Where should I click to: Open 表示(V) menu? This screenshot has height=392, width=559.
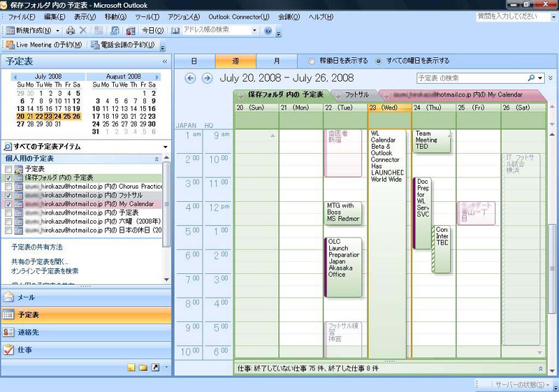[x=85, y=17]
